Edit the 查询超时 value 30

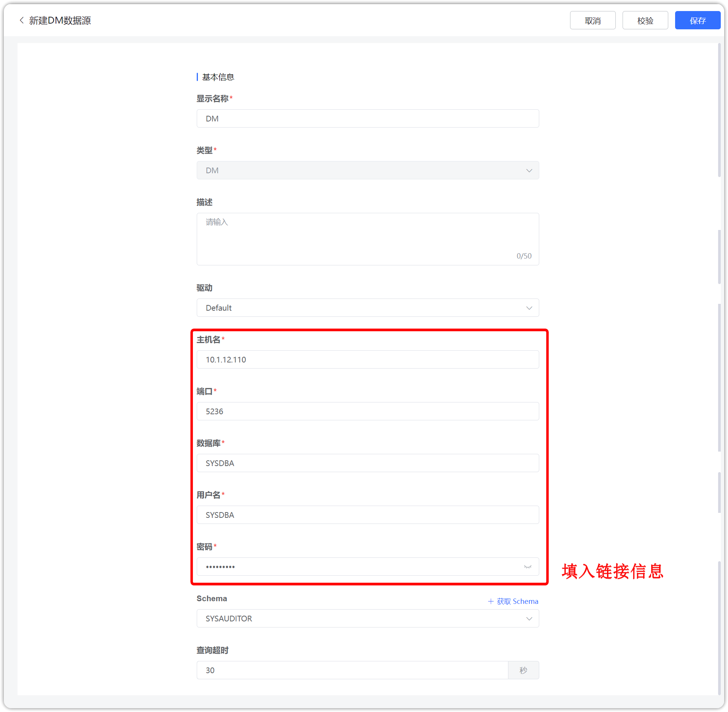352,670
